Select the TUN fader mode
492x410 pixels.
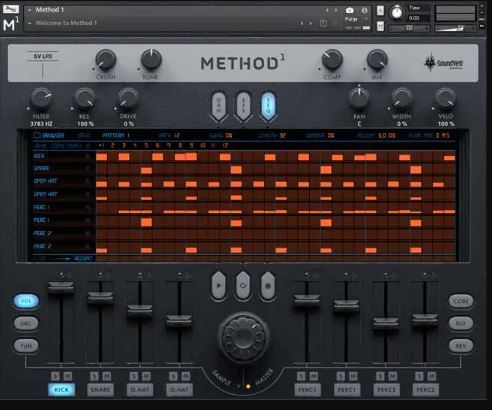pyautogui.click(x=26, y=346)
